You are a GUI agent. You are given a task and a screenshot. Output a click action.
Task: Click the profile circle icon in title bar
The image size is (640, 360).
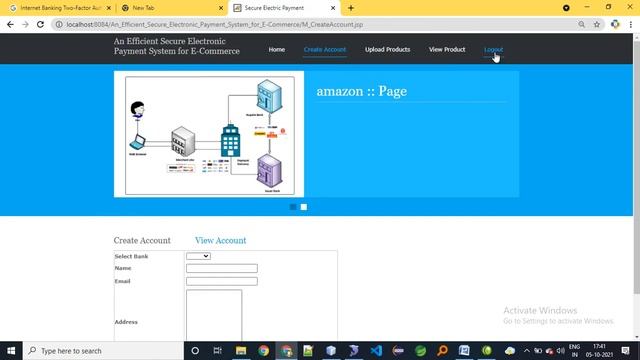pos(566,8)
